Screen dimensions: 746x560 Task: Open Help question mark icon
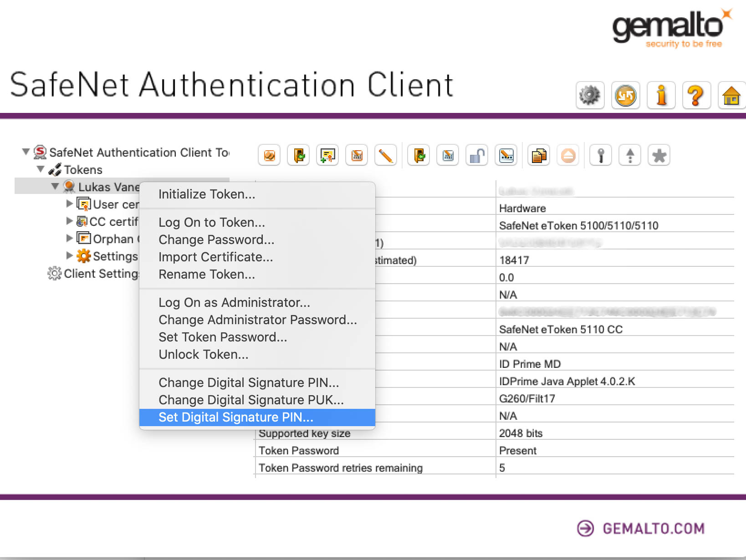(696, 96)
